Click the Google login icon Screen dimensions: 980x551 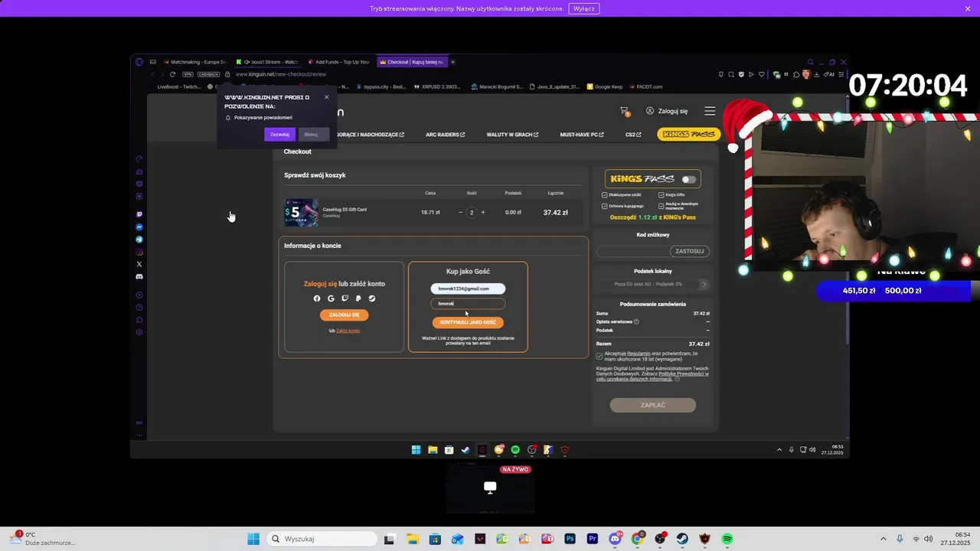coord(331,298)
